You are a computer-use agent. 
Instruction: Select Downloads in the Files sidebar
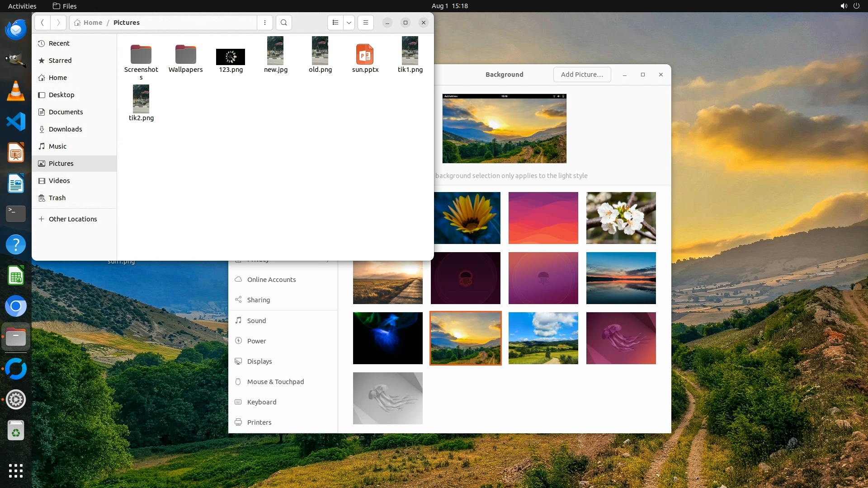click(65, 129)
